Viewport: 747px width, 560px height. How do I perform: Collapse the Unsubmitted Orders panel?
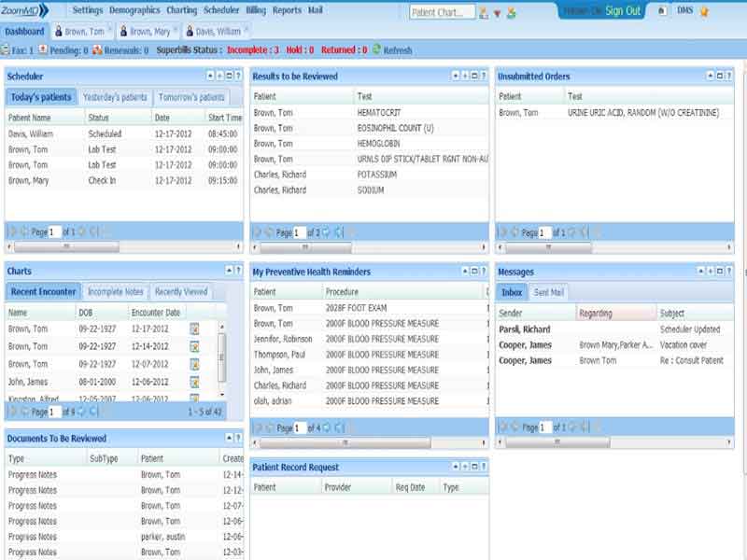711,76
